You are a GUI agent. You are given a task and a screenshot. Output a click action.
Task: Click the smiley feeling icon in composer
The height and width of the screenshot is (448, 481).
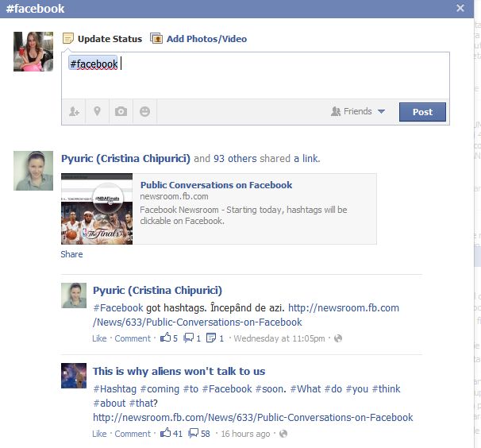coord(144,111)
